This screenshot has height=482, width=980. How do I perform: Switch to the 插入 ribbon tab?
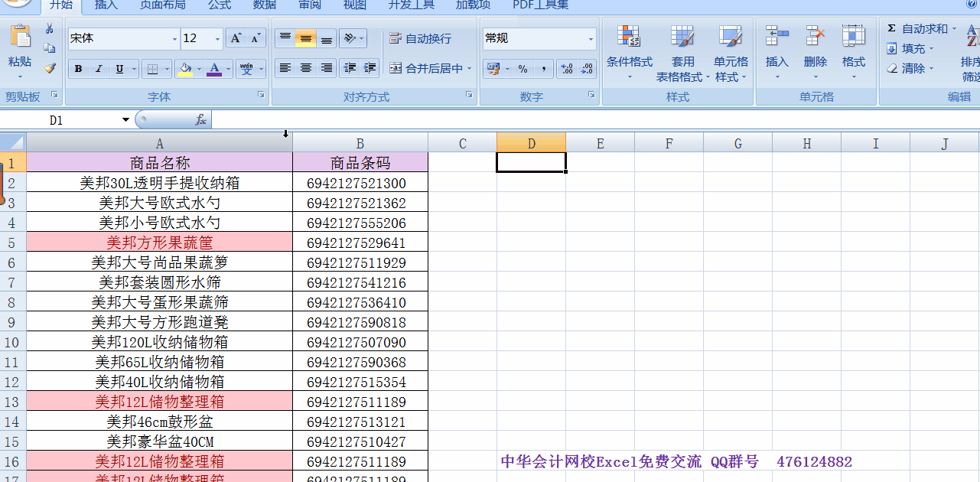tap(106, 5)
